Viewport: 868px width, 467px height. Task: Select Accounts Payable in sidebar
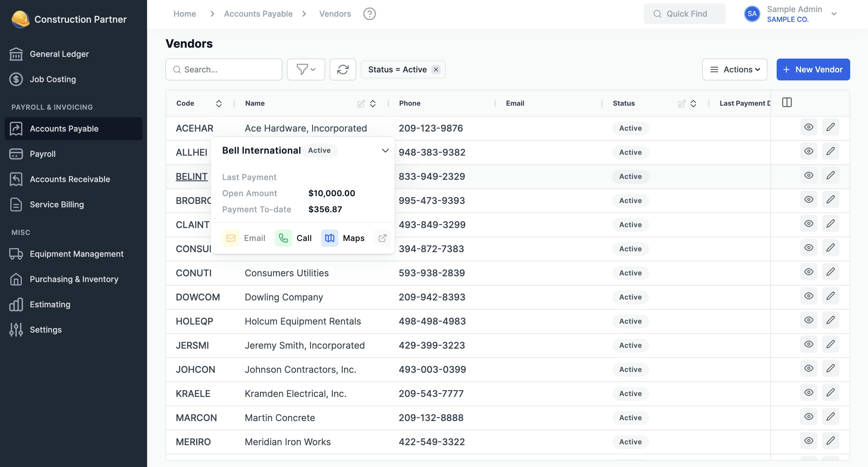(x=74, y=129)
